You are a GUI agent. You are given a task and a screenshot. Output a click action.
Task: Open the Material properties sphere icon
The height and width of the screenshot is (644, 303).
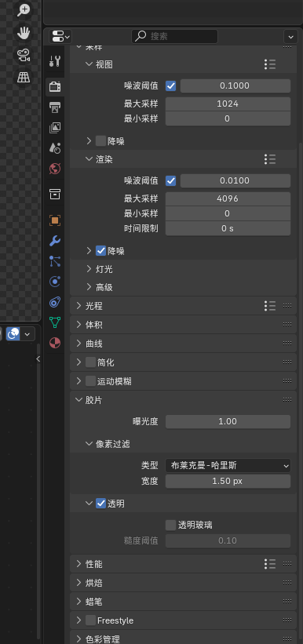[x=55, y=343]
